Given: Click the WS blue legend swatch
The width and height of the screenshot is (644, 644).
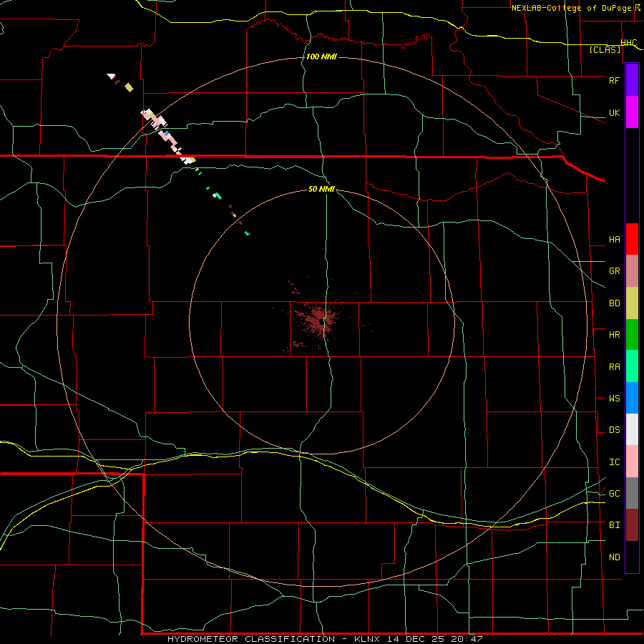Looking at the screenshot, I should pyautogui.click(x=632, y=398).
